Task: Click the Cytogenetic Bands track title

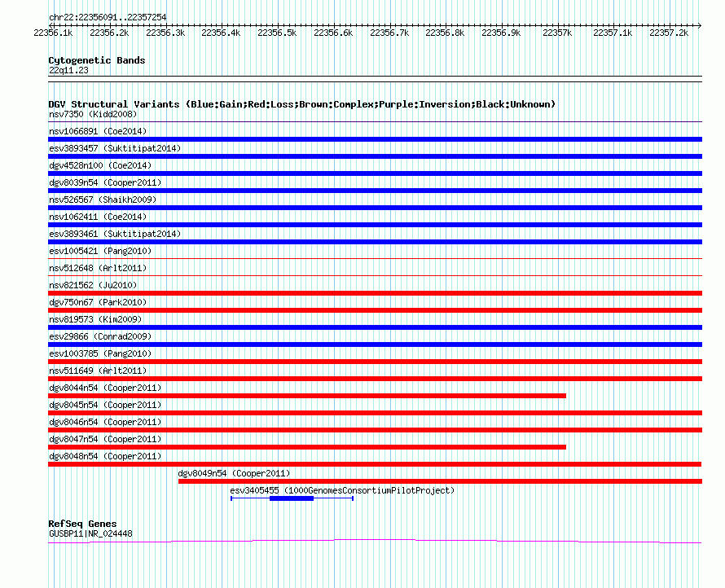Action: click(97, 60)
